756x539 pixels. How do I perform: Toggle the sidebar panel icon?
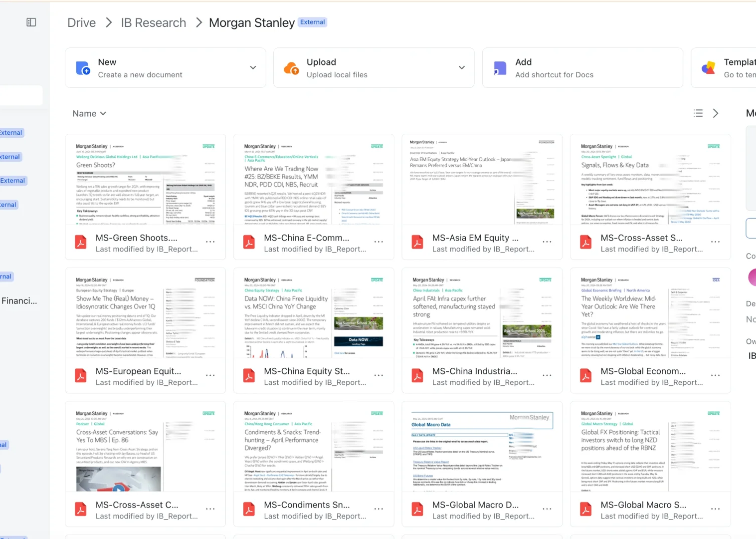[x=31, y=22]
